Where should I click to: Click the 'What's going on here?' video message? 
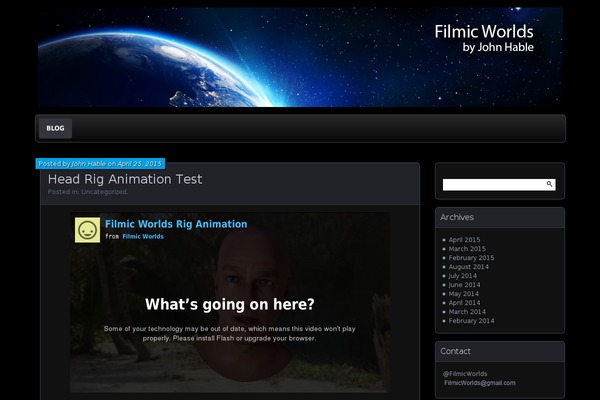[x=230, y=305]
